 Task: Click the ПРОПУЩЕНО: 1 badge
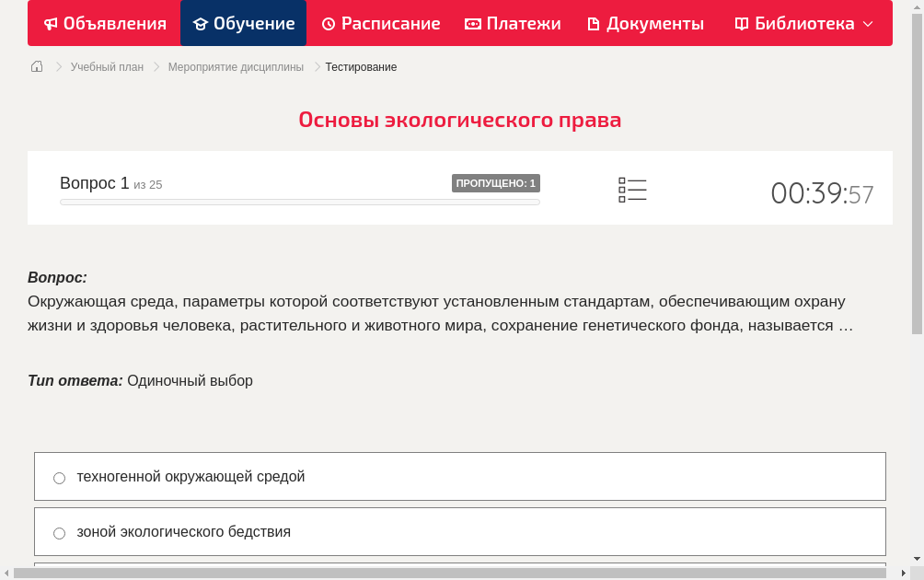pyautogui.click(x=496, y=182)
